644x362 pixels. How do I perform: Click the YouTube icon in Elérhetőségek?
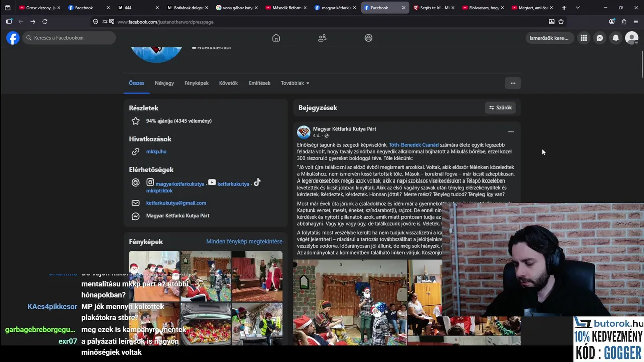pos(212,183)
